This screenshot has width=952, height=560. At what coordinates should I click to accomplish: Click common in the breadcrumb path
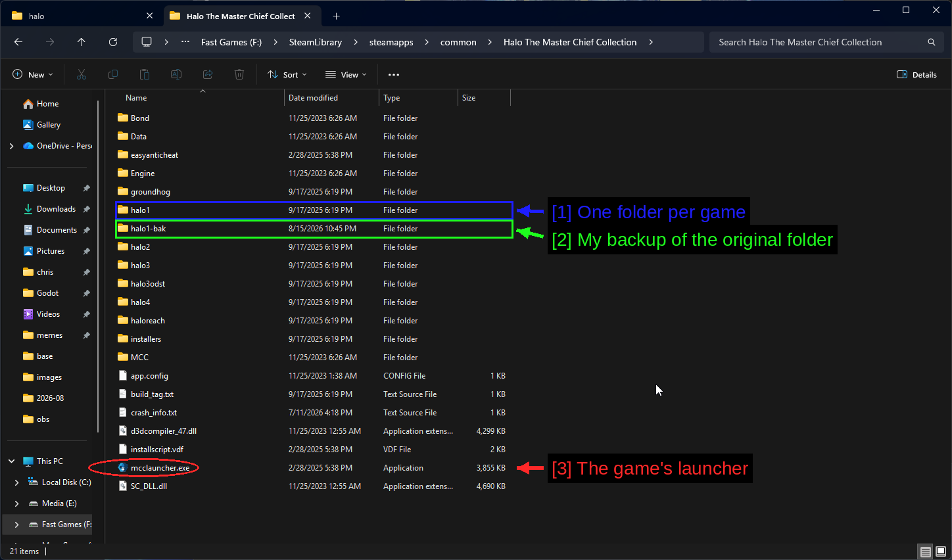(458, 42)
